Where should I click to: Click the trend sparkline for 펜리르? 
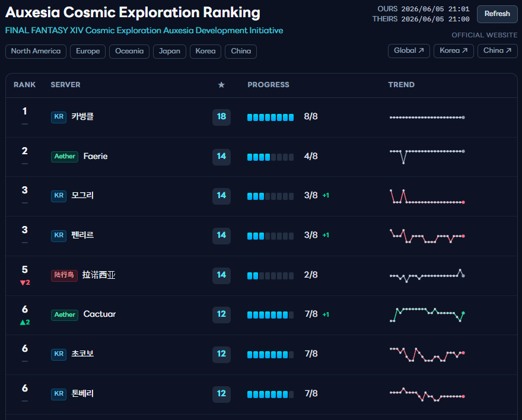(x=427, y=236)
